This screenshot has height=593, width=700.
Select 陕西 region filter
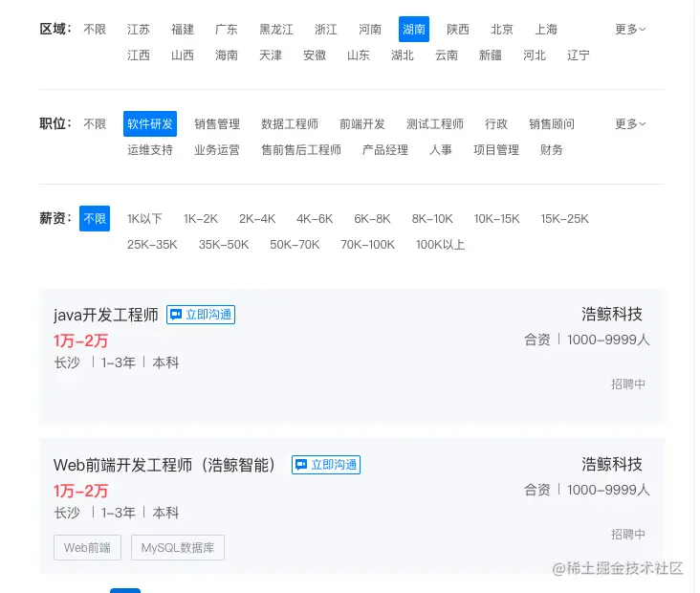click(x=458, y=30)
